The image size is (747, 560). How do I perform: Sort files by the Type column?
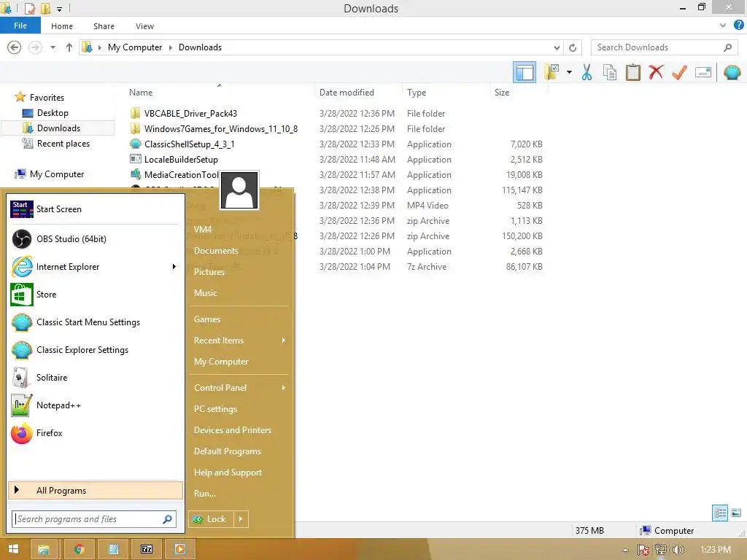coord(417,93)
